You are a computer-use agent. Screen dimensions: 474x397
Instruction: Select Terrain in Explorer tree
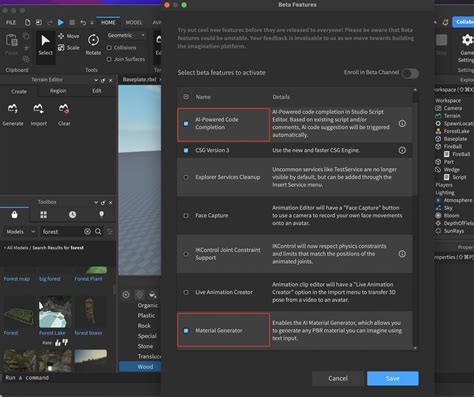pyautogui.click(x=452, y=116)
